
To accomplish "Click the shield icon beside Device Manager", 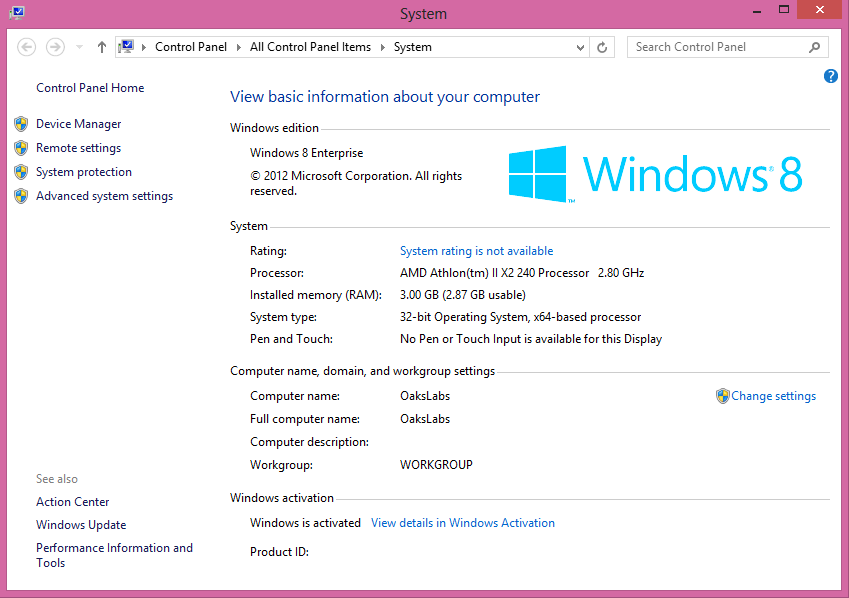I will click(x=21, y=124).
